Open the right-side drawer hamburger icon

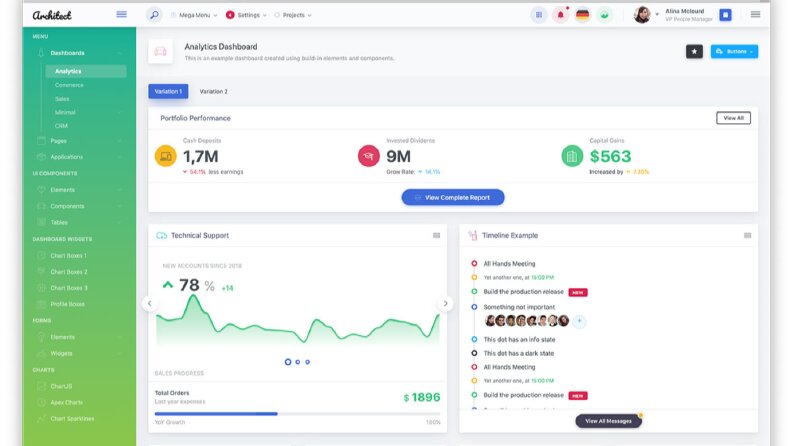[x=756, y=14]
